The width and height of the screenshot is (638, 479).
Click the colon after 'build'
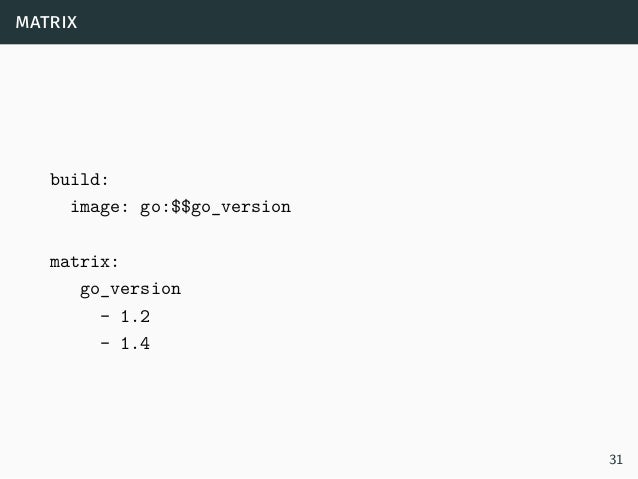point(105,180)
